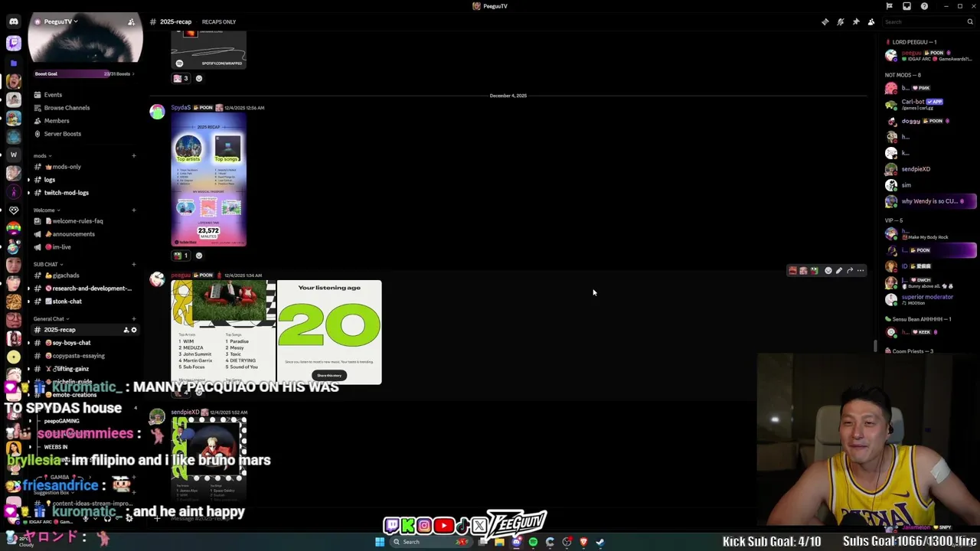Click edit pencil in message hover toolbar

pos(839,270)
